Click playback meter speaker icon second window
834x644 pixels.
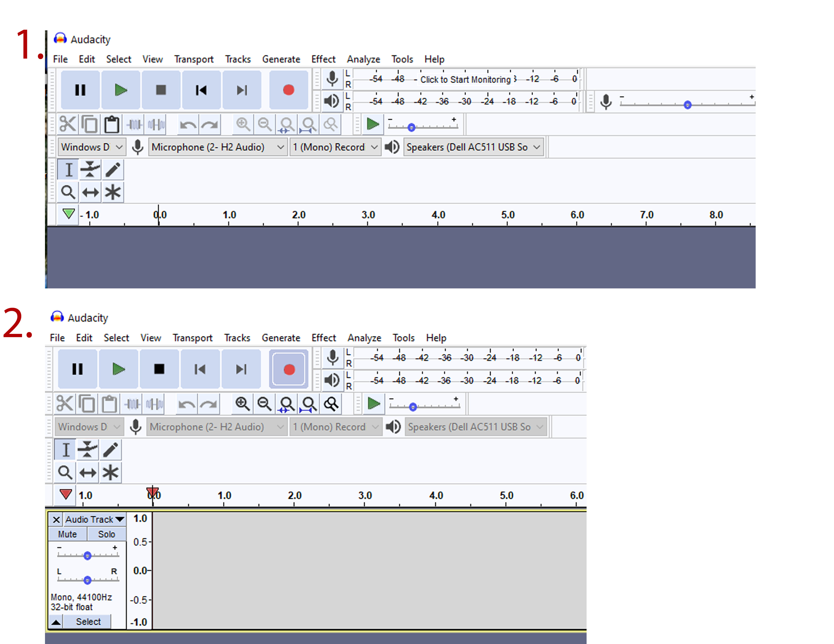332,380
